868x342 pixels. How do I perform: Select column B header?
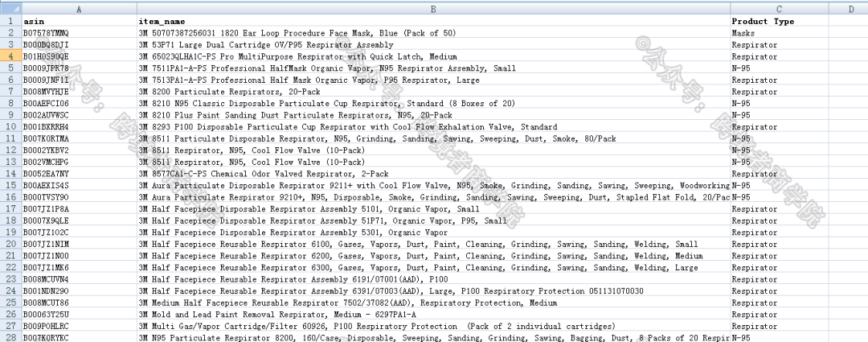coord(433,8)
